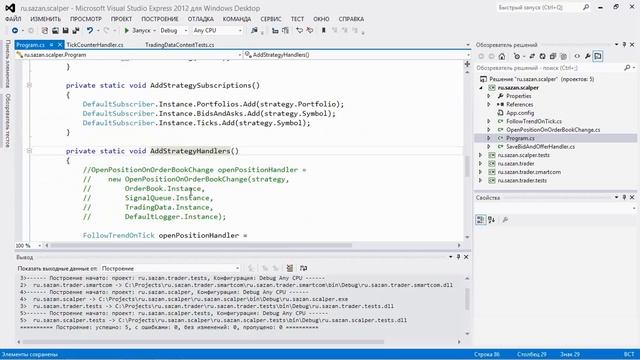Open the ru.sazan.scalper.Program class dropdown
The height and width of the screenshot is (360, 640).
coord(129,55)
